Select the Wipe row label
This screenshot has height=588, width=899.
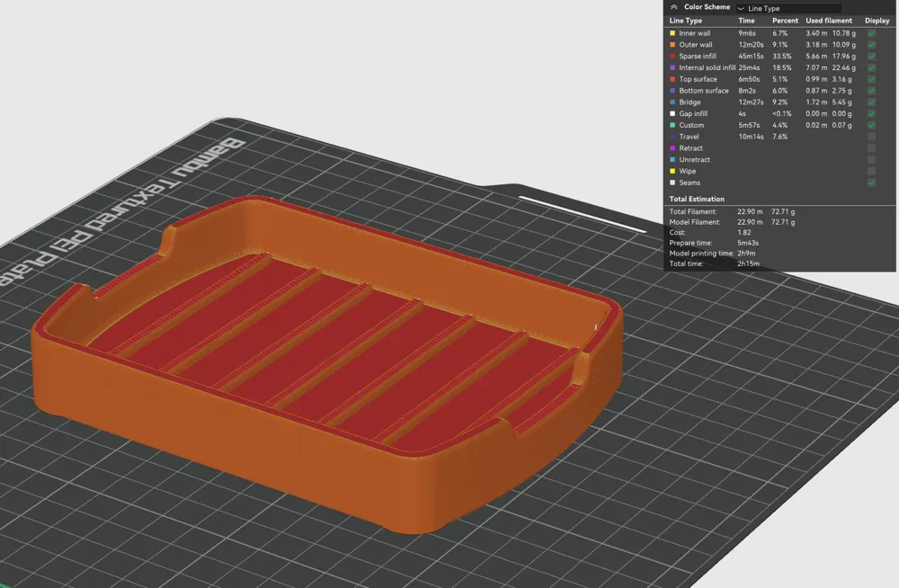tap(688, 171)
